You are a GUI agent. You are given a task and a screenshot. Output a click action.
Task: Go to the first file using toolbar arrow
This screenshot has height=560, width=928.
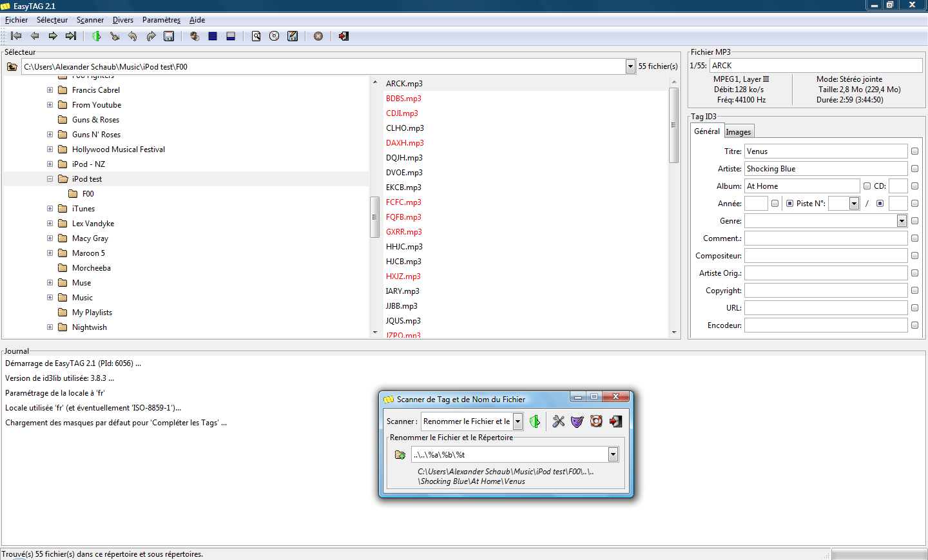pos(17,36)
